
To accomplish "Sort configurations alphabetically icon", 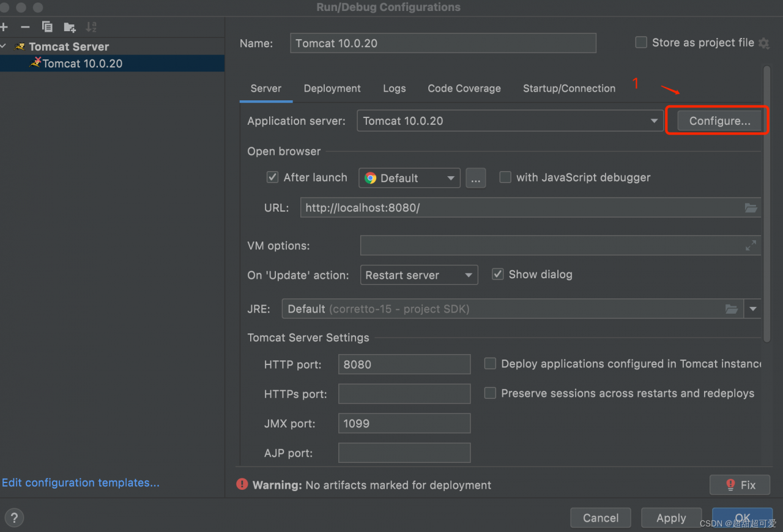I will tap(91, 27).
